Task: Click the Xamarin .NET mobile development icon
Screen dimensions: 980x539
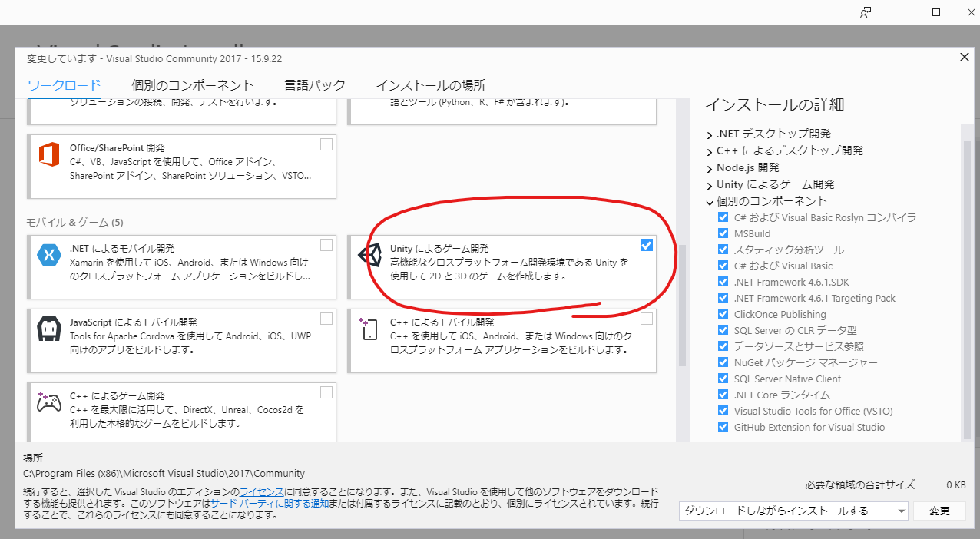Action: [50, 256]
